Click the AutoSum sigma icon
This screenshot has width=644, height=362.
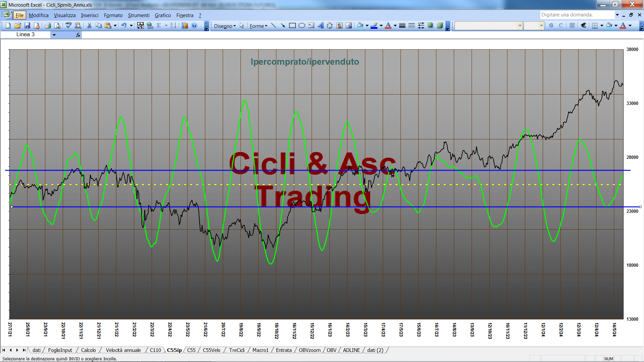[159, 25]
